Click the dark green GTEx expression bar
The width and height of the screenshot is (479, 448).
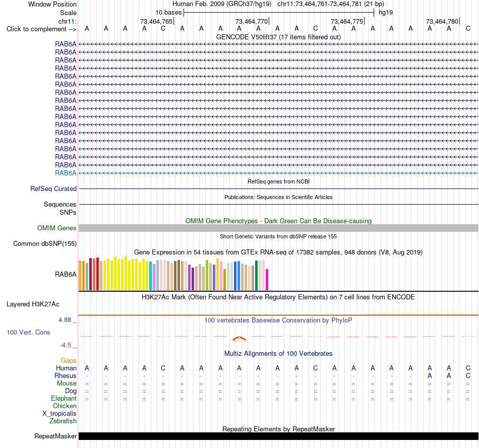coord(256,275)
